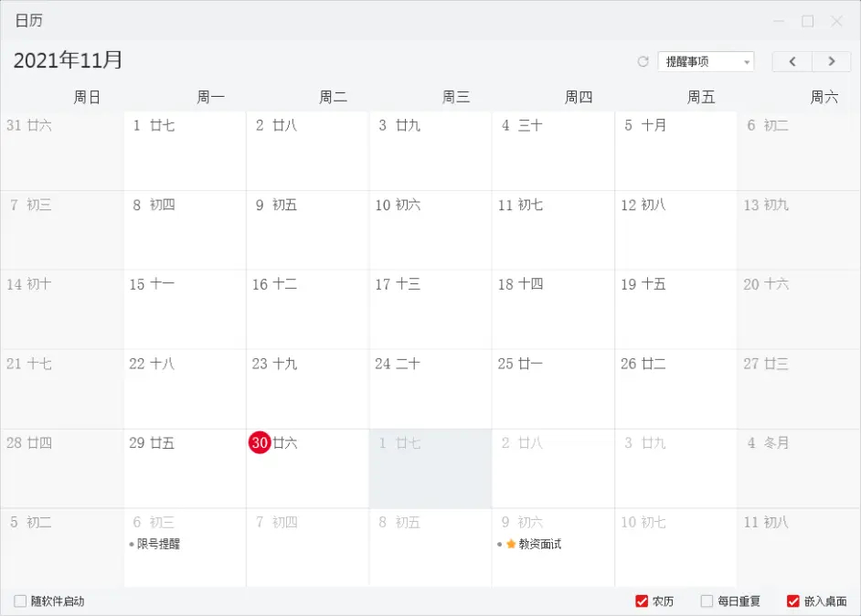Screen dimensions: 861x616
Task: Click today's red circle date 30
Action: tap(260, 442)
